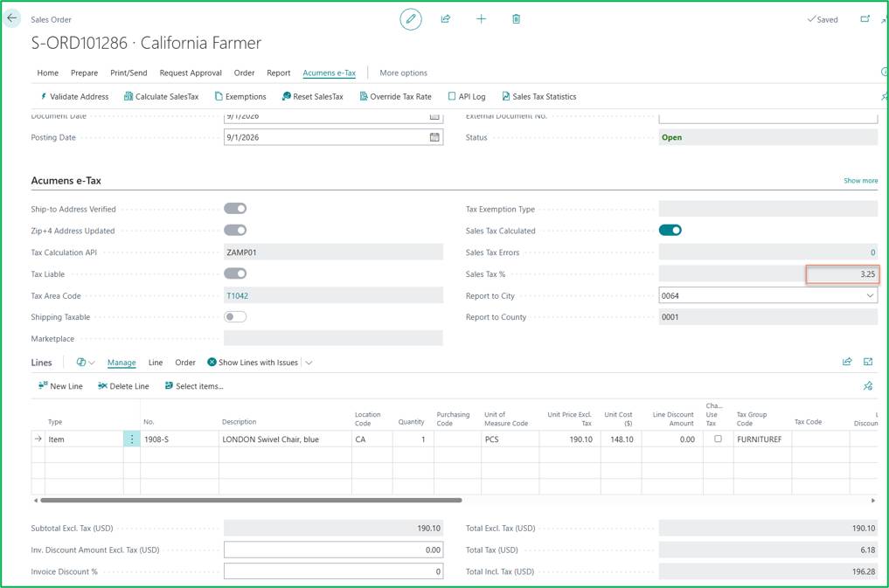Click the Report to County value 0001
The height and width of the screenshot is (588, 889).
(768, 317)
